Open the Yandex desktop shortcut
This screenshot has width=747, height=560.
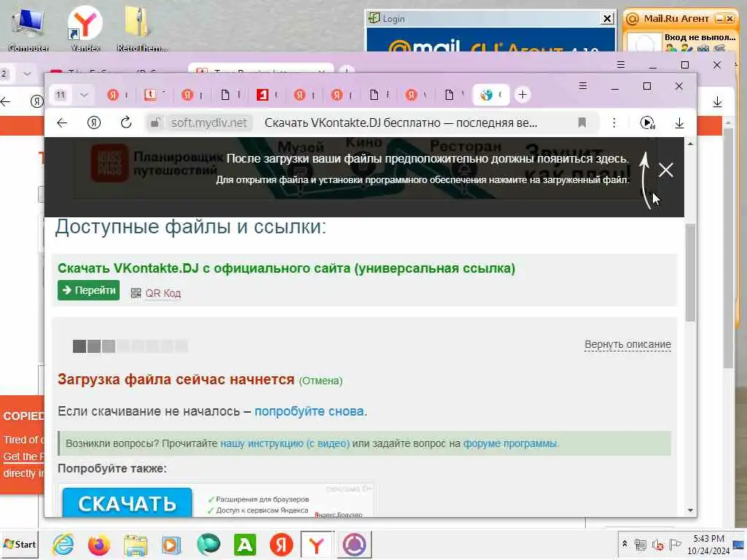point(85,28)
